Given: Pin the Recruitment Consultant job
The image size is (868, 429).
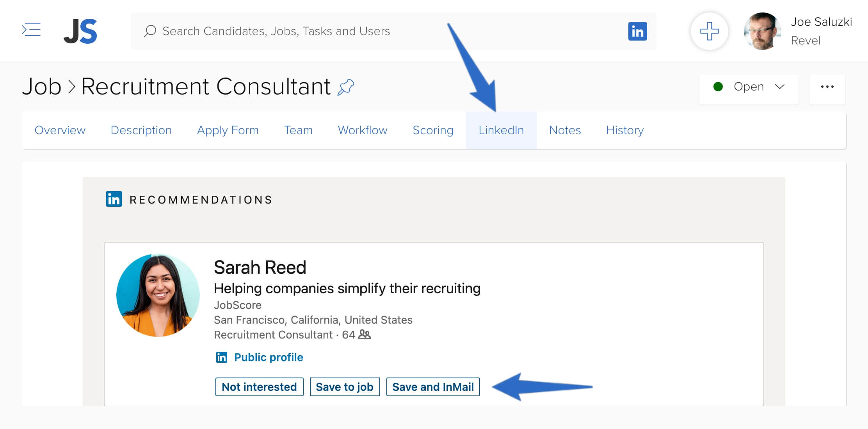Looking at the screenshot, I should coord(346,87).
